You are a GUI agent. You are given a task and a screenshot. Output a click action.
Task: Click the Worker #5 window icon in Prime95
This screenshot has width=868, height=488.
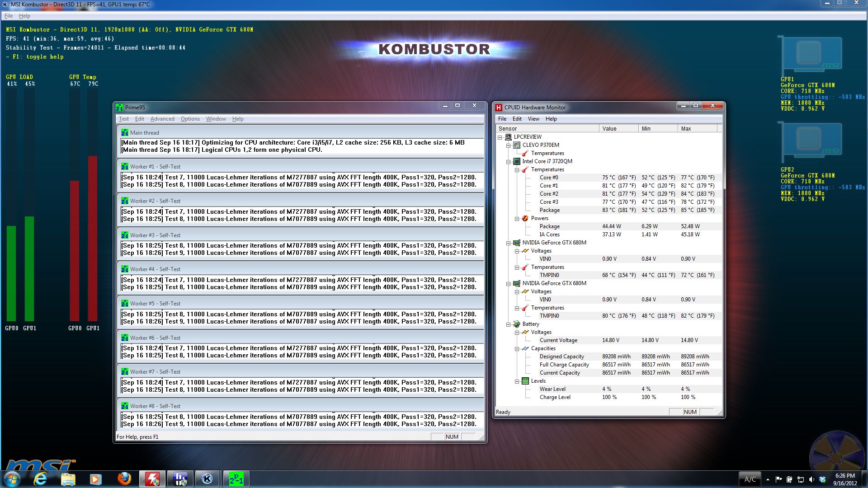pyautogui.click(x=125, y=304)
